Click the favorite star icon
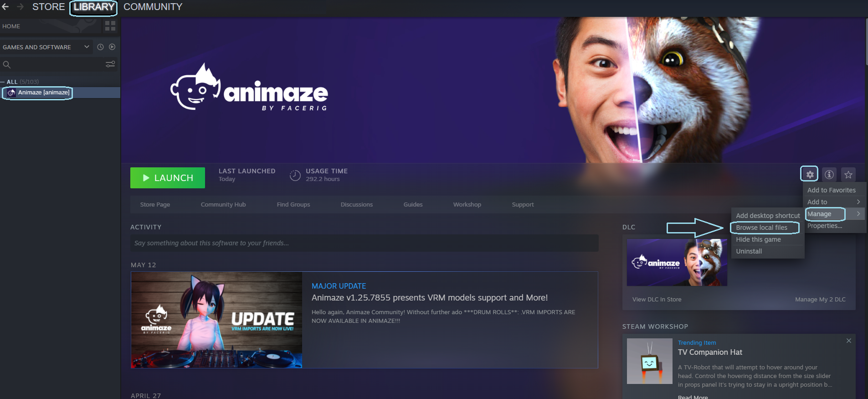Viewport: 868px width, 399px height. pyautogui.click(x=848, y=174)
